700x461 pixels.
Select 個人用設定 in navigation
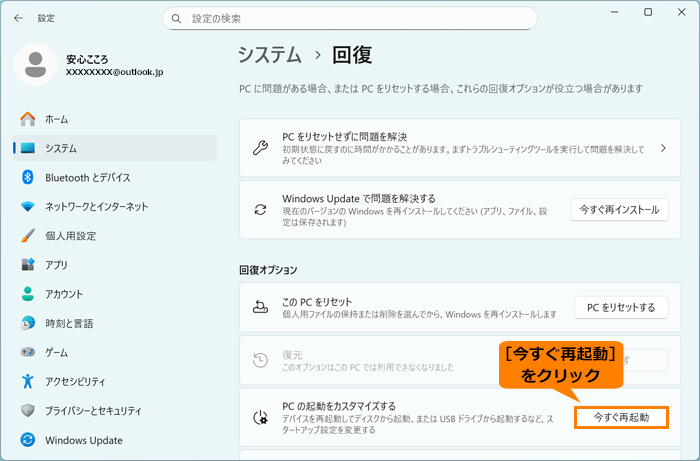click(x=115, y=236)
